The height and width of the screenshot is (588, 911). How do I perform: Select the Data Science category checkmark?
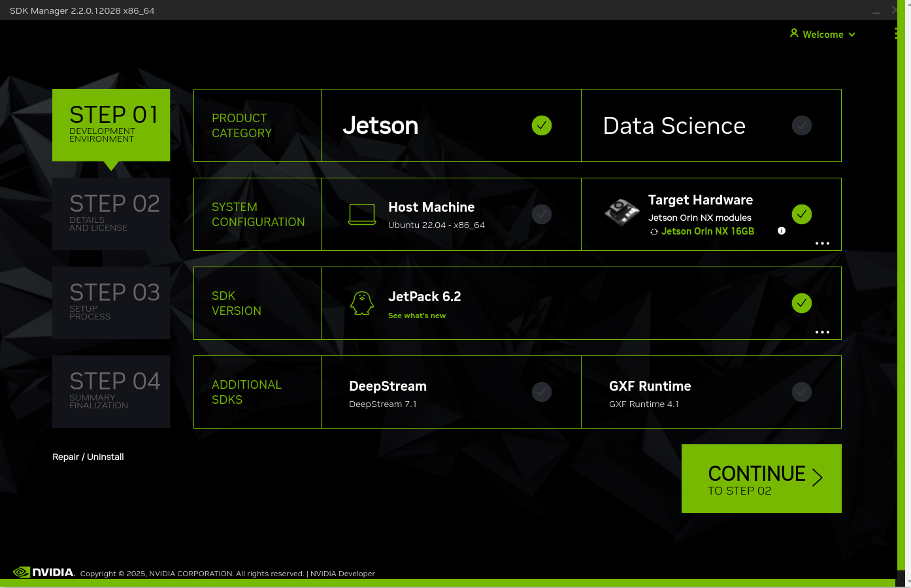click(801, 125)
